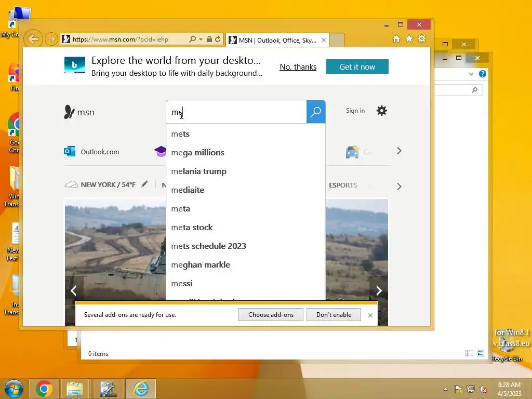
Task: Switch Explorer to large icons view
Action: 481,353
